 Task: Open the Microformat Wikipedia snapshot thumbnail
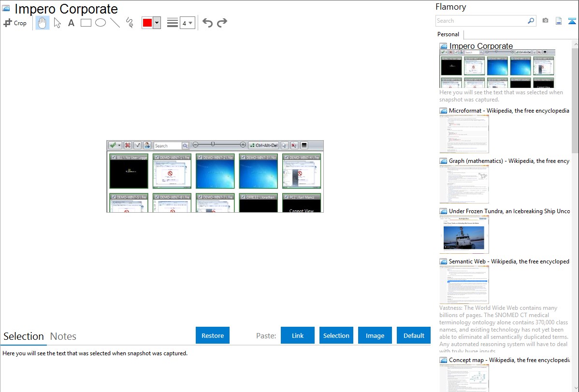(x=464, y=134)
